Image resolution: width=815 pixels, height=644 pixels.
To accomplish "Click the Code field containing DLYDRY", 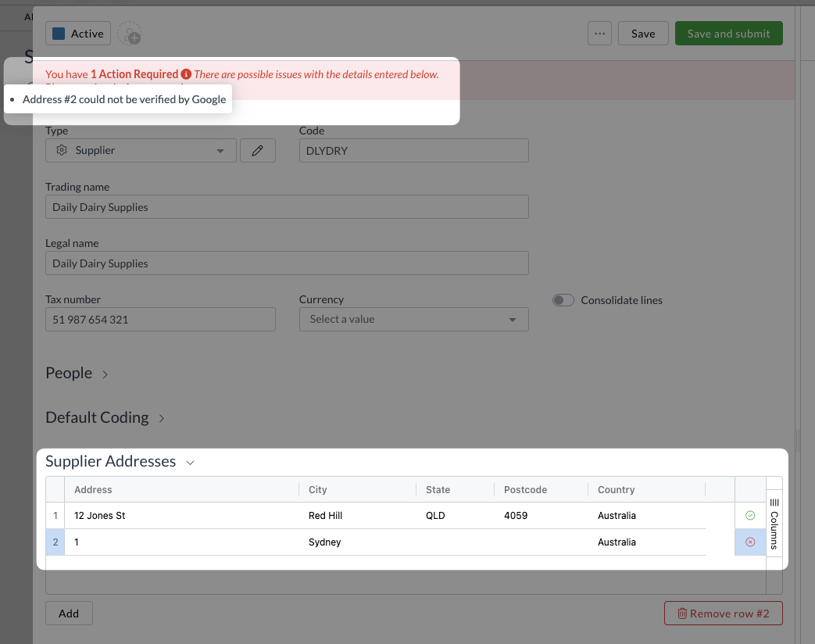I will pos(413,150).
